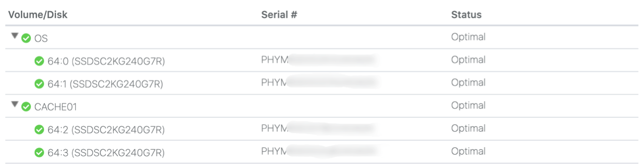Click the green status icon for disk 64:0

[x=39, y=61]
